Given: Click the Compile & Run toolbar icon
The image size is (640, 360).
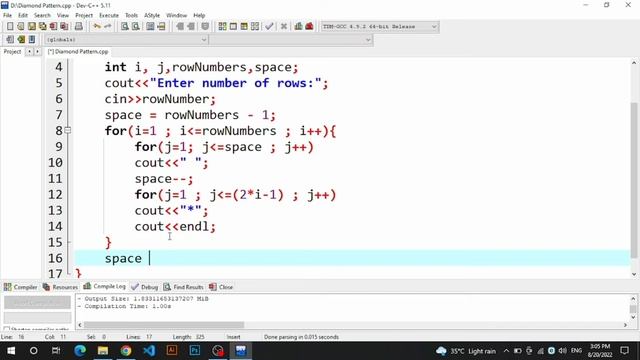Looking at the screenshot, I should 244,27.
